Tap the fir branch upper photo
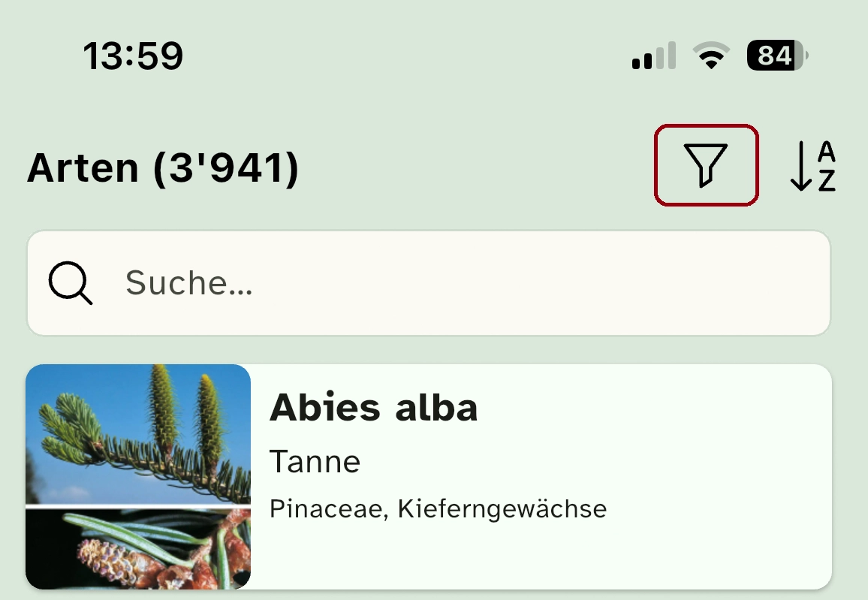This screenshot has width=868, height=600. [x=138, y=434]
